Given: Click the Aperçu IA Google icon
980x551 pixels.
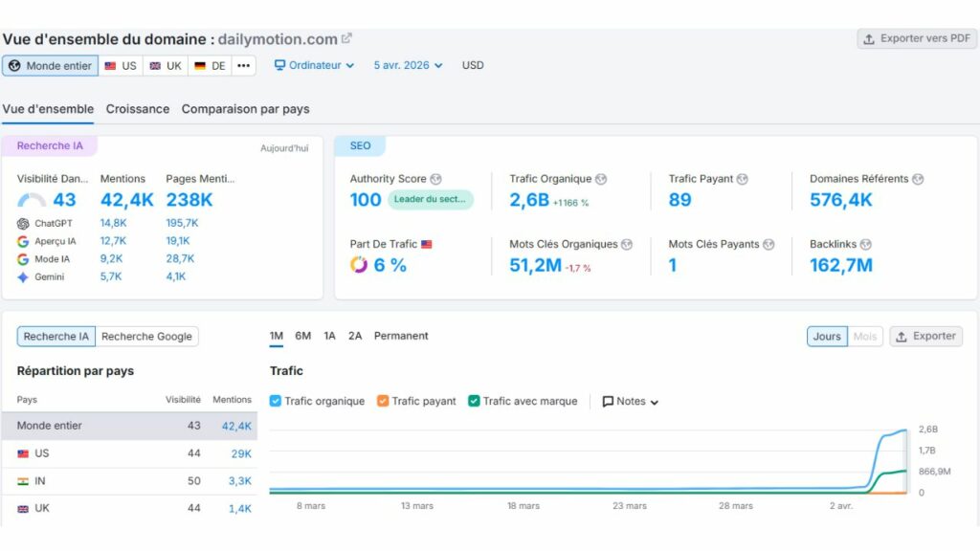Looking at the screenshot, I should tap(22, 241).
